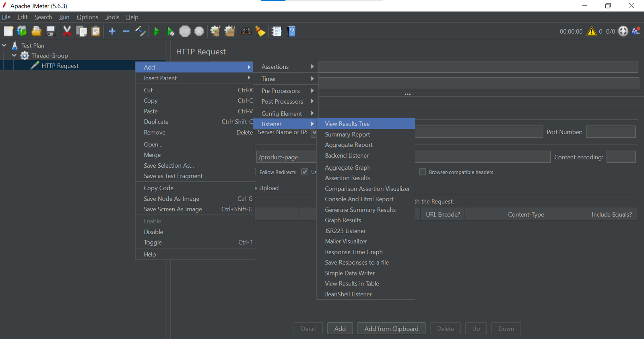Click the Clear All results icon
Image resolution: width=644 pixels, height=339 pixels.
230,31
